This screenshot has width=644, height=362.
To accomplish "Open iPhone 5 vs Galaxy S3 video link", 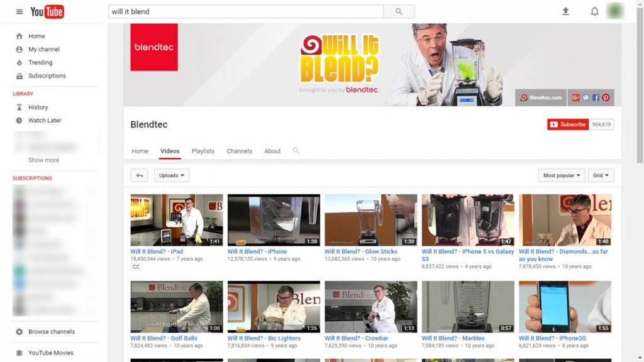I will (468, 255).
